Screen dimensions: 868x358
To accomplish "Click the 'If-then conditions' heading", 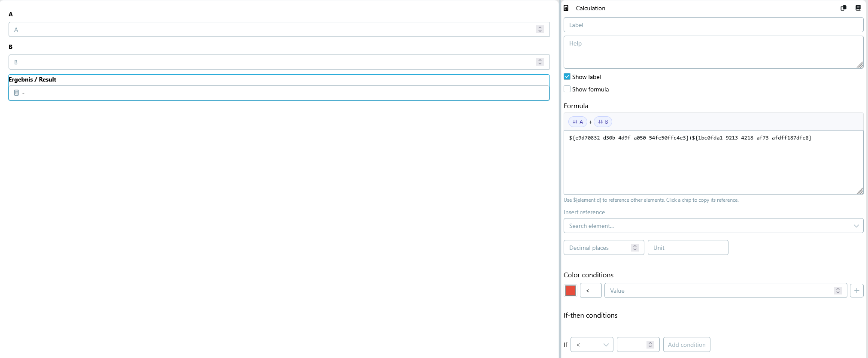I will (591, 315).
